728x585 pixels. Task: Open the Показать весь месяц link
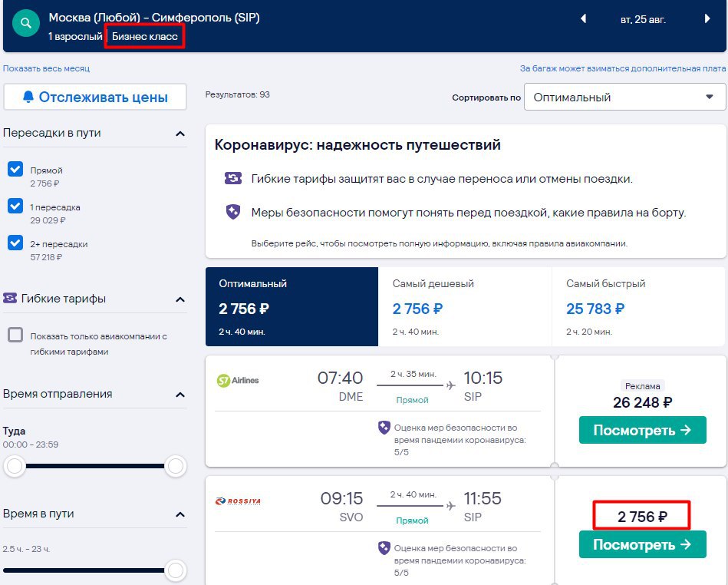(x=46, y=68)
